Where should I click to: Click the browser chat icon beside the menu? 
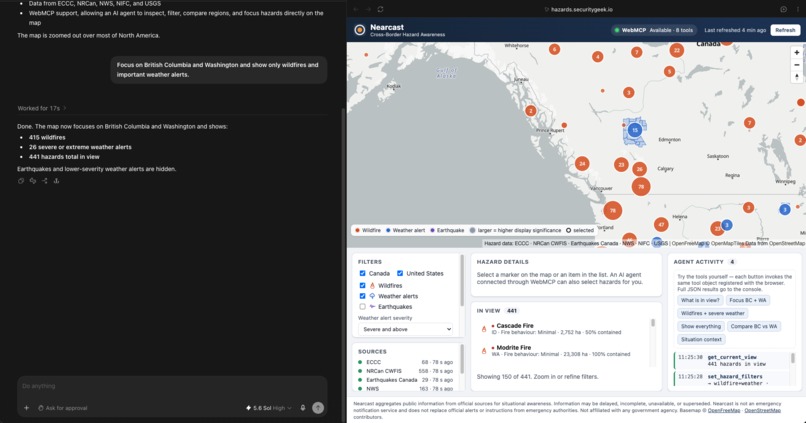click(783, 9)
